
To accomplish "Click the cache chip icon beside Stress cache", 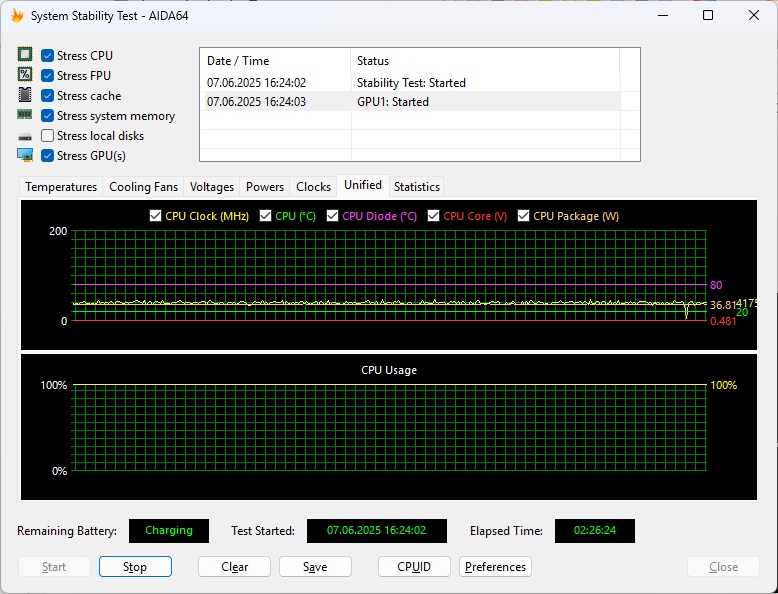I will click(x=25, y=95).
